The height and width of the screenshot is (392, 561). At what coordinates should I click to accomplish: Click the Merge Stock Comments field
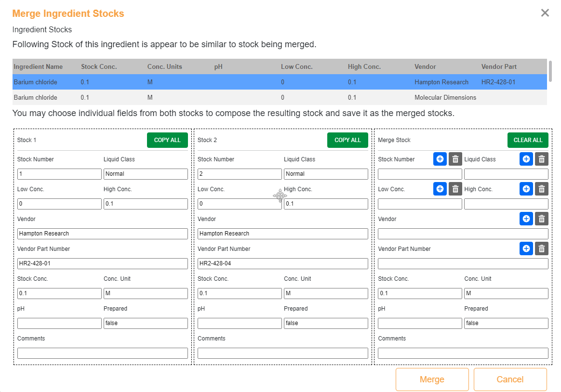click(x=463, y=353)
